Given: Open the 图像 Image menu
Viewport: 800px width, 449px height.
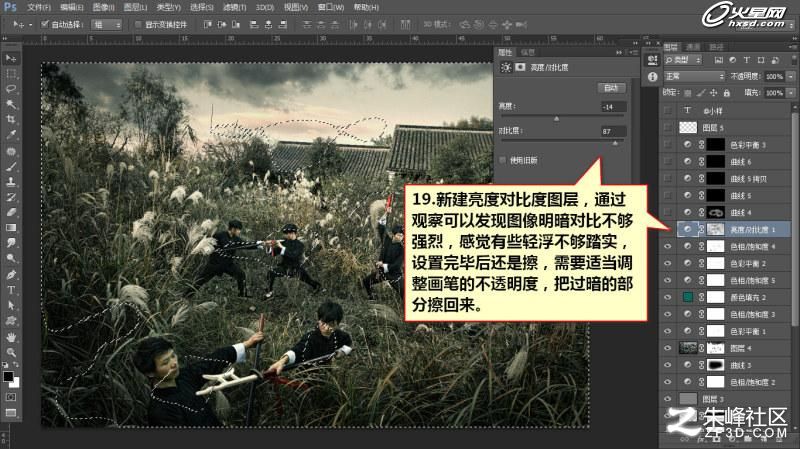Looking at the screenshot, I should point(103,7).
